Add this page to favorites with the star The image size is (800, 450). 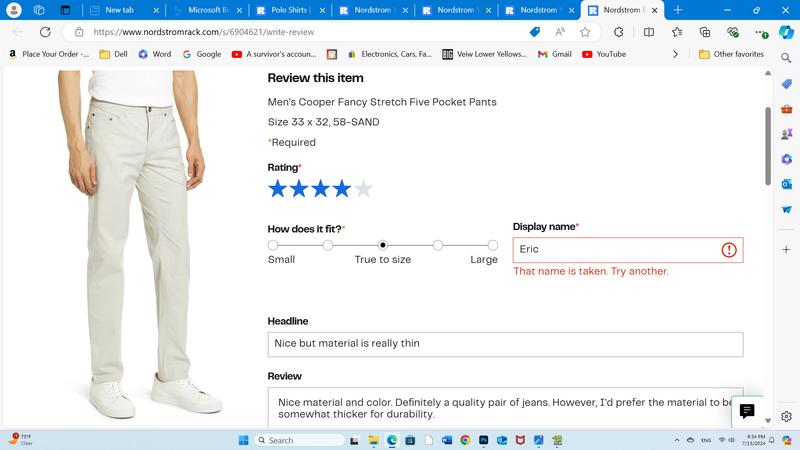585,32
